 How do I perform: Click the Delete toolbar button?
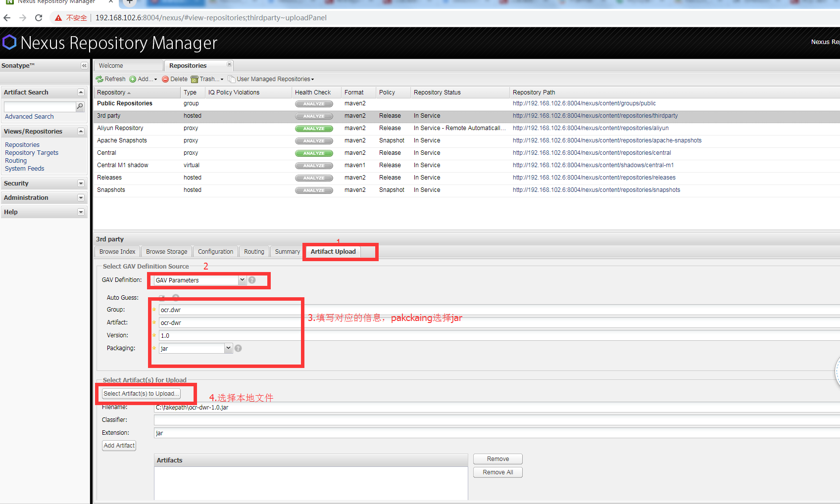coord(175,79)
